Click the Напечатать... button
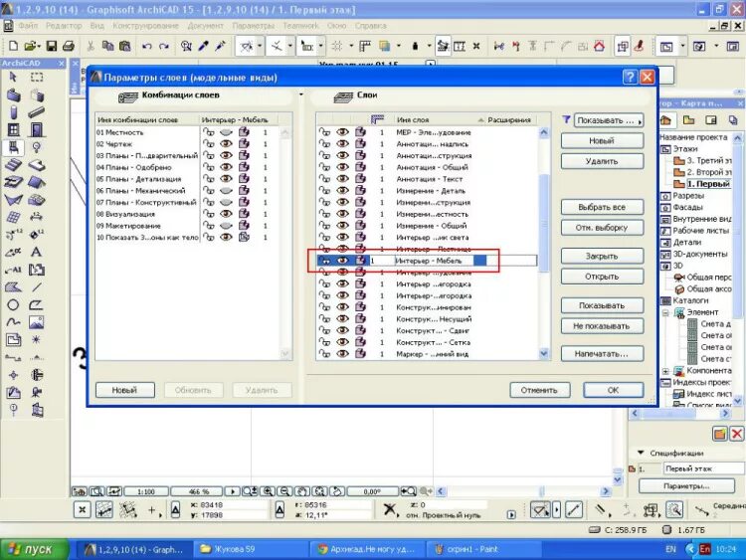 [602, 354]
